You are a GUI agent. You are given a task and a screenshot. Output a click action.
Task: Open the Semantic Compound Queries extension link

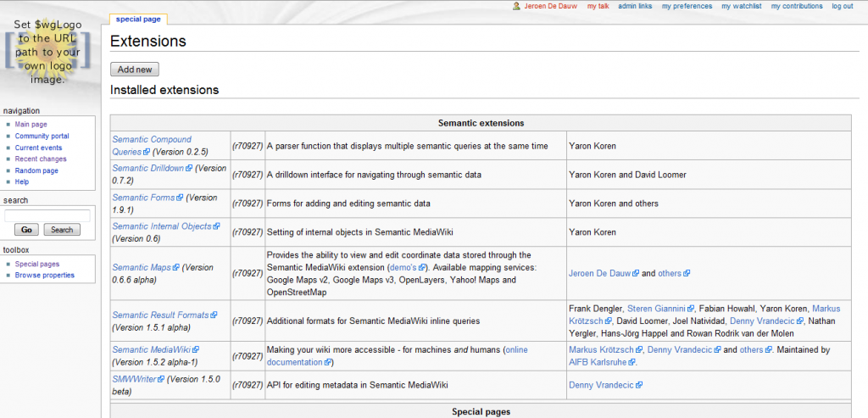pos(151,146)
